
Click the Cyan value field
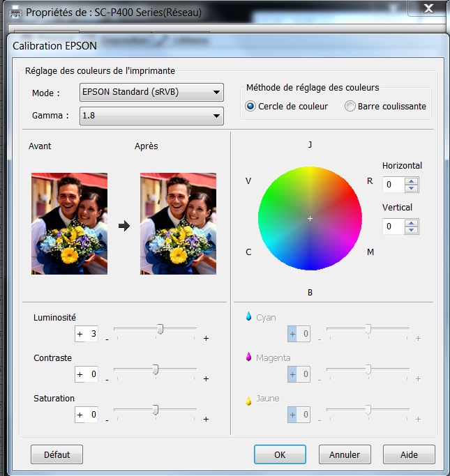point(299,334)
